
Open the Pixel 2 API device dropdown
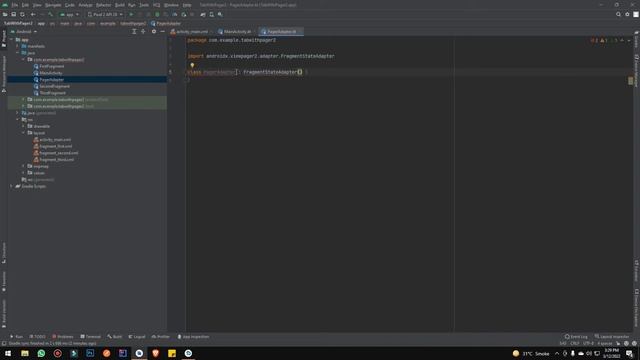click(105, 14)
